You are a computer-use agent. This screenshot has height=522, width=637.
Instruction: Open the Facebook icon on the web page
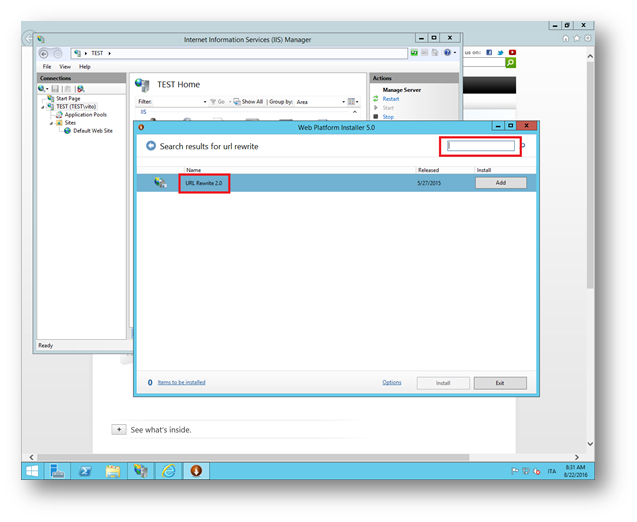489,52
